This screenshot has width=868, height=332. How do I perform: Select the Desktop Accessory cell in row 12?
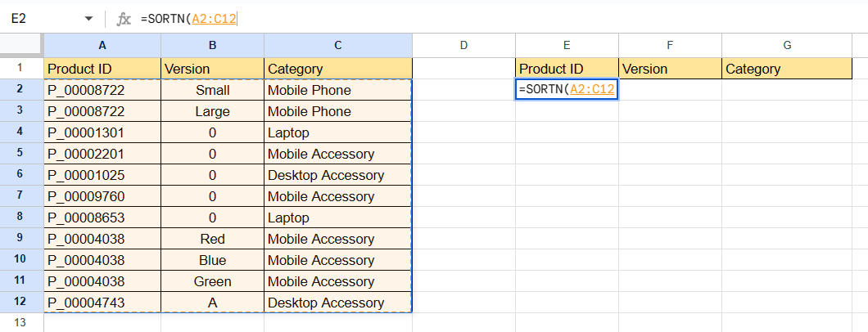(337, 303)
